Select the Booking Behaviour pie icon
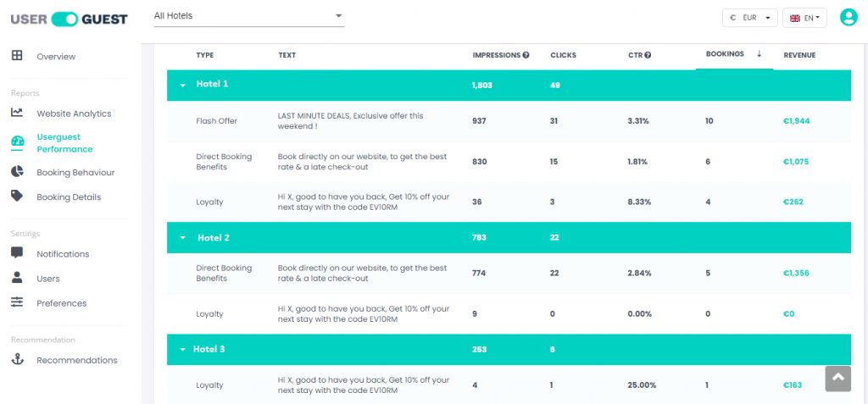Viewport: 868px width, 404px height. (x=17, y=171)
